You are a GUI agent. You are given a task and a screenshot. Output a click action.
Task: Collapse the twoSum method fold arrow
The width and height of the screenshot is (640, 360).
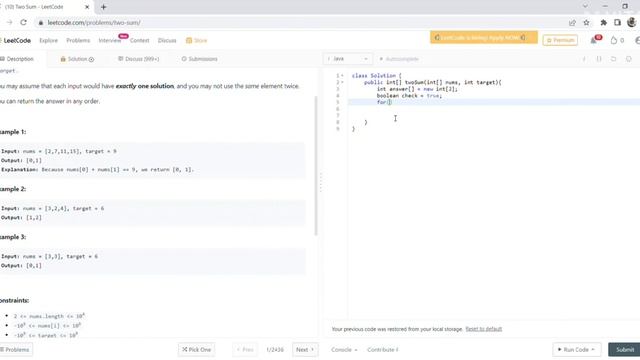click(342, 82)
